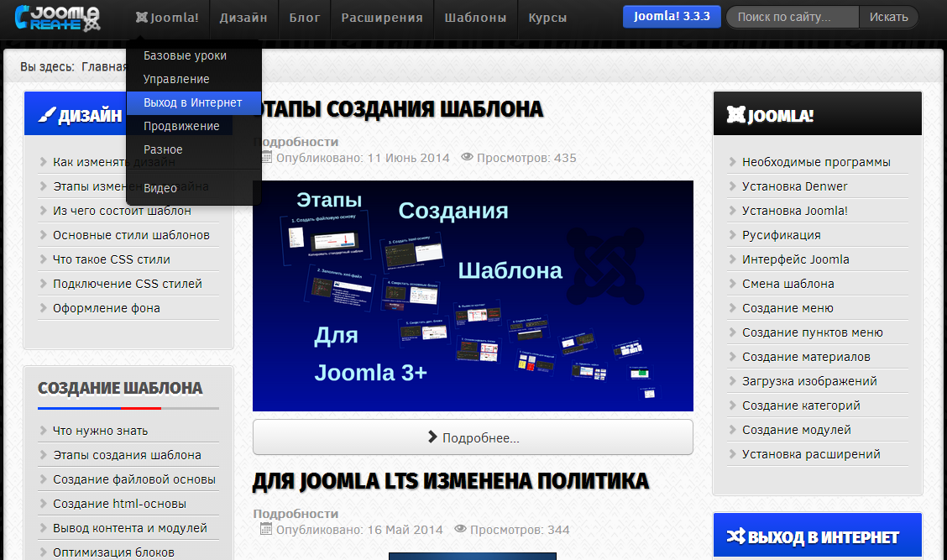Click the Искать search button
Viewport: 947px width, 560px height.
click(887, 17)
